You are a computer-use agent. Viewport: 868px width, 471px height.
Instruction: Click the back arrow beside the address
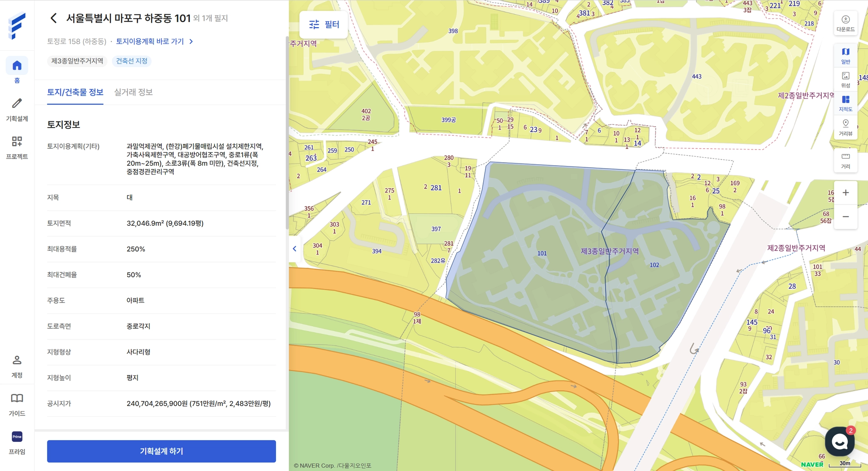pyautogui.click(x=53, y=18)
